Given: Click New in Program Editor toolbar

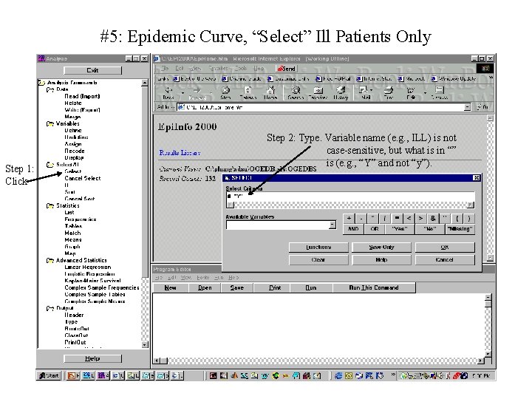Looking at the screenshot, I should [x=170, y=287].
